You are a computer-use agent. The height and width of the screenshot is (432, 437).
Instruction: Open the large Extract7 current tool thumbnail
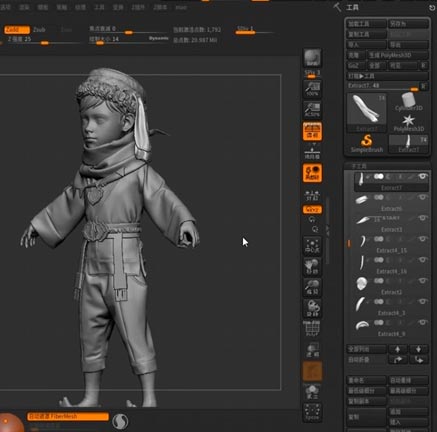(x=367, y=112)
